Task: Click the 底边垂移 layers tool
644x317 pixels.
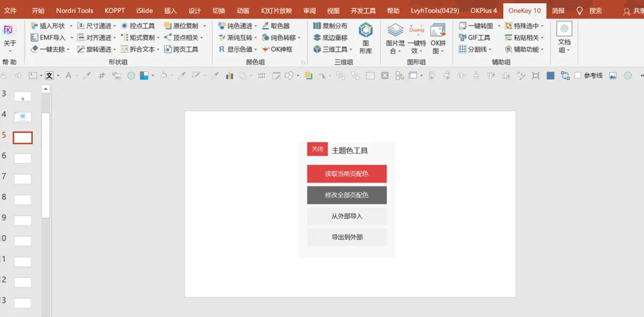Action: (330, 38)
